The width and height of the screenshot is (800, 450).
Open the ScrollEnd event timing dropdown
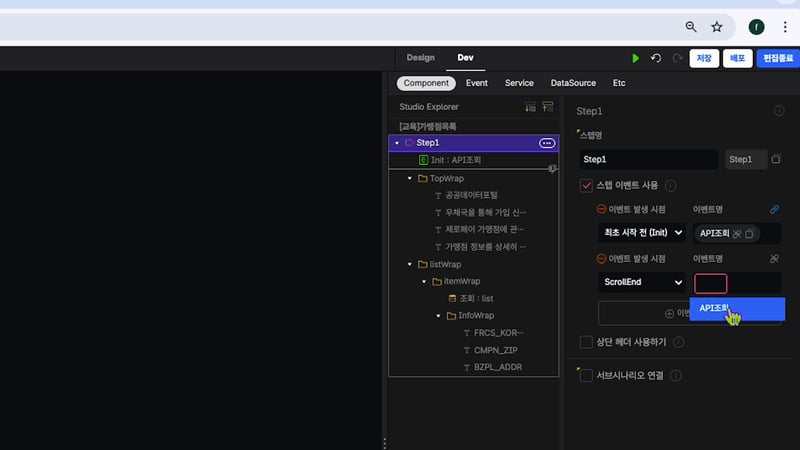[x=642, y=282]
